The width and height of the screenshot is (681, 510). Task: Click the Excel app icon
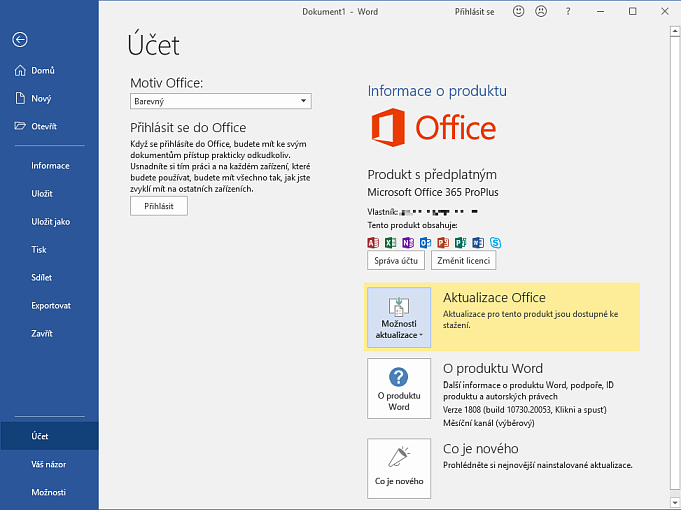(390, 242)
